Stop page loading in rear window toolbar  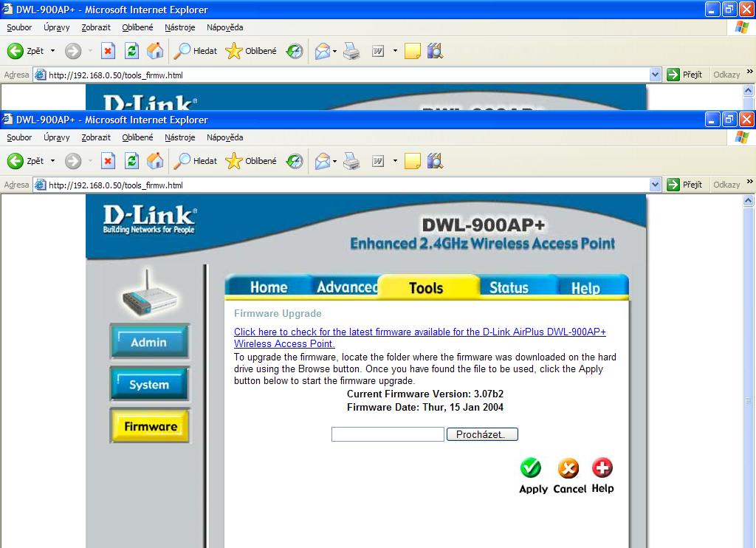point(108,51)
